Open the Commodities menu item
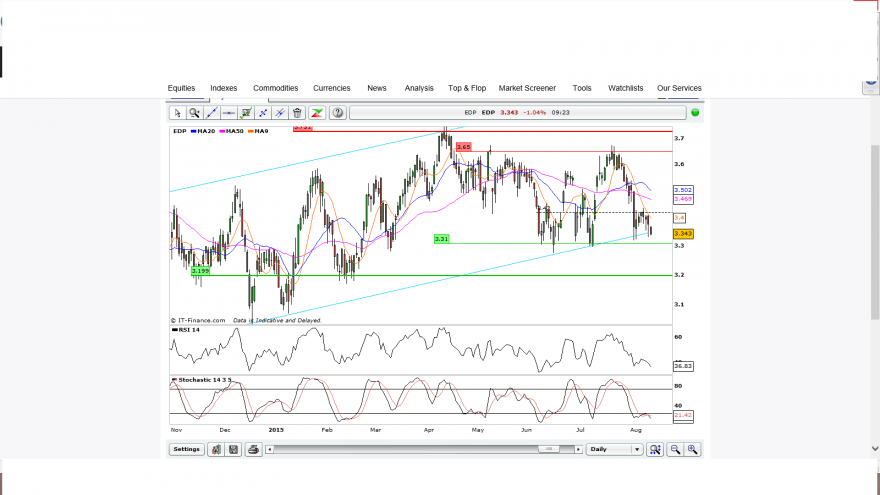Image resolution: width=880 pixels, height=495 pixels. pyautogui.click(x=276, y=88)
